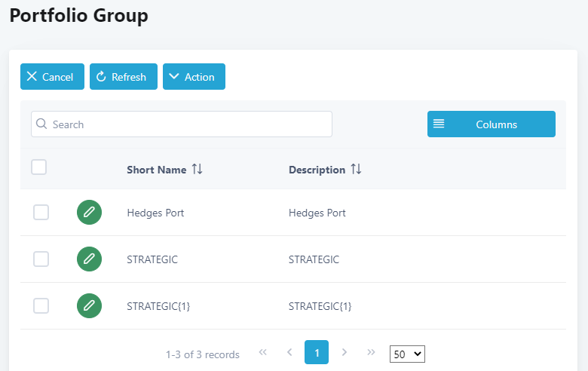Select page 1 in pagination
The height and width of the screenshot is (371, 588).
coord(317,352)
